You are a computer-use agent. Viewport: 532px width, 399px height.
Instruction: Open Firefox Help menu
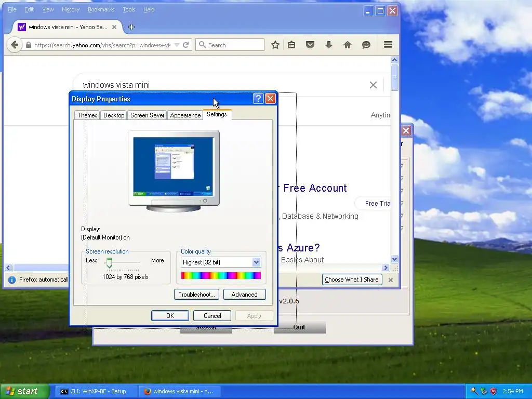(149, 9)
